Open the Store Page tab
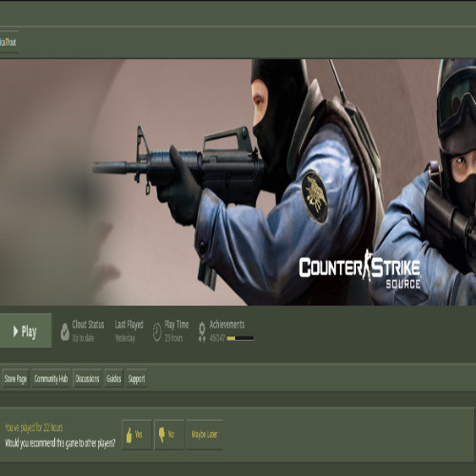Image resolution: width=476 pixels, height=476 pixels. coord(15,378)
